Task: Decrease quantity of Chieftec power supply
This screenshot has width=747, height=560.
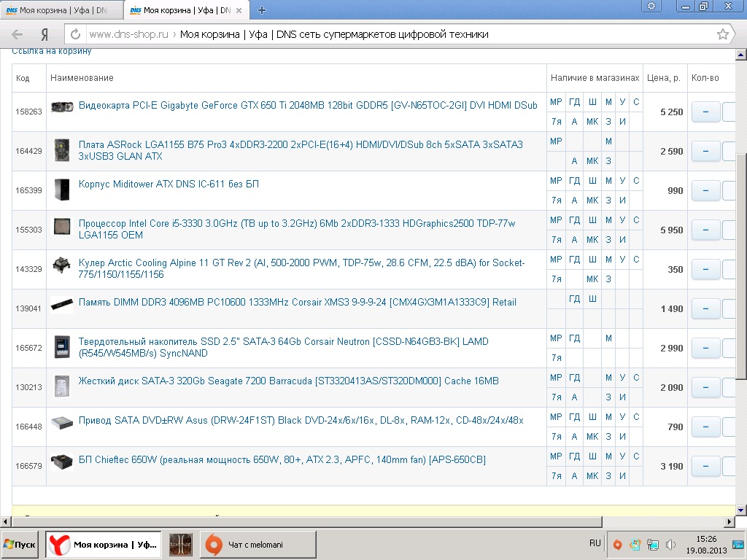Action: (705, 466)
